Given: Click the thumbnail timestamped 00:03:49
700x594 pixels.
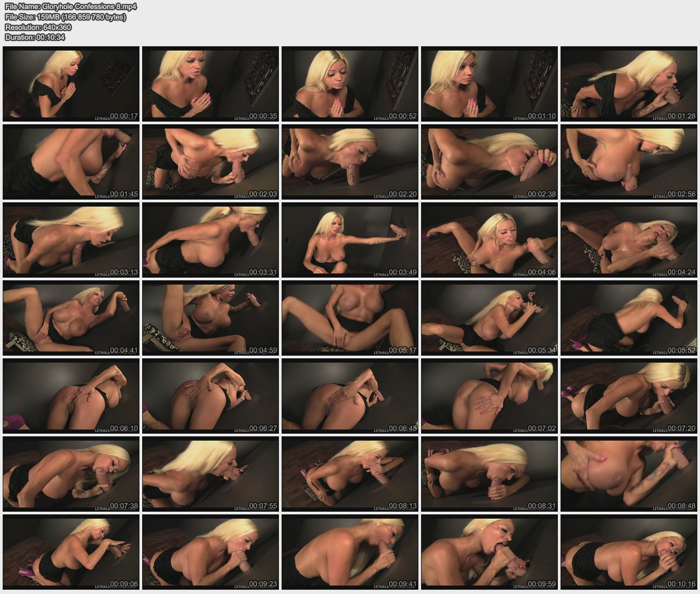Looking at the screenshot, I should 350,240.
